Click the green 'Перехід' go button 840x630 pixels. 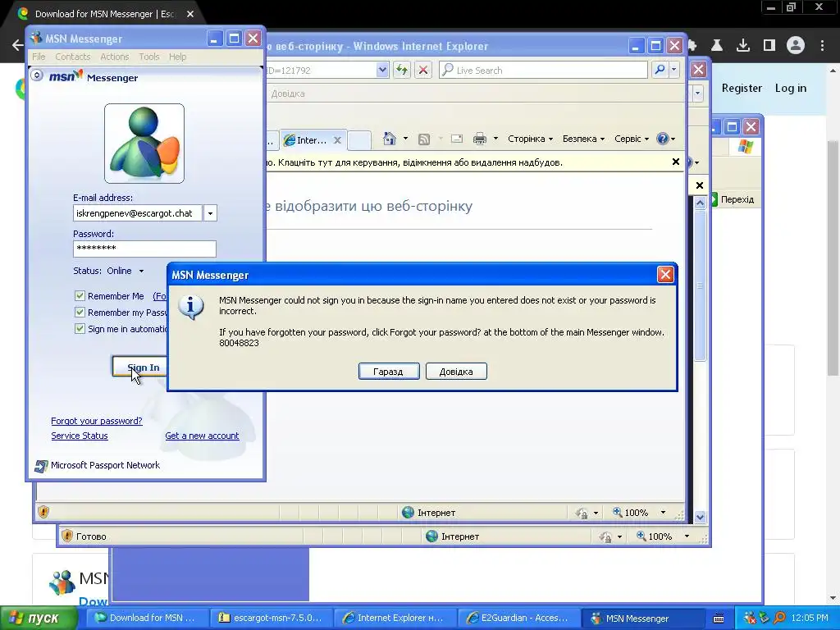733,199
